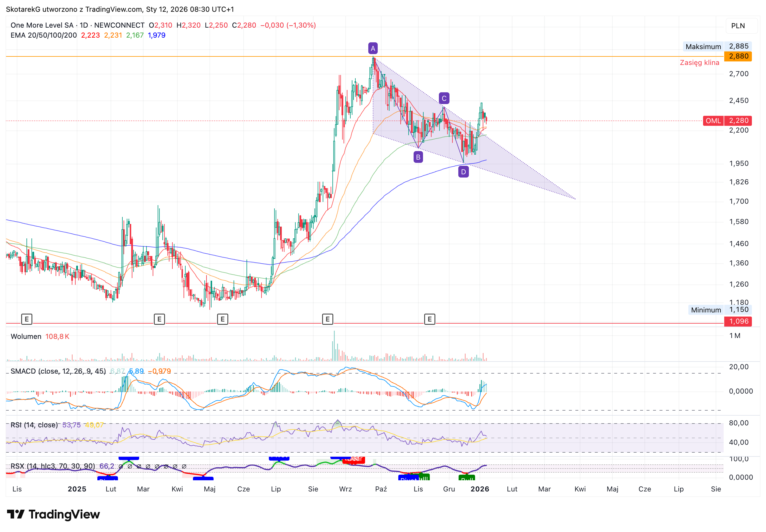Click the closing price C2,280 in header
Viewport: 766px width, 532px height.
click(244, 25)
